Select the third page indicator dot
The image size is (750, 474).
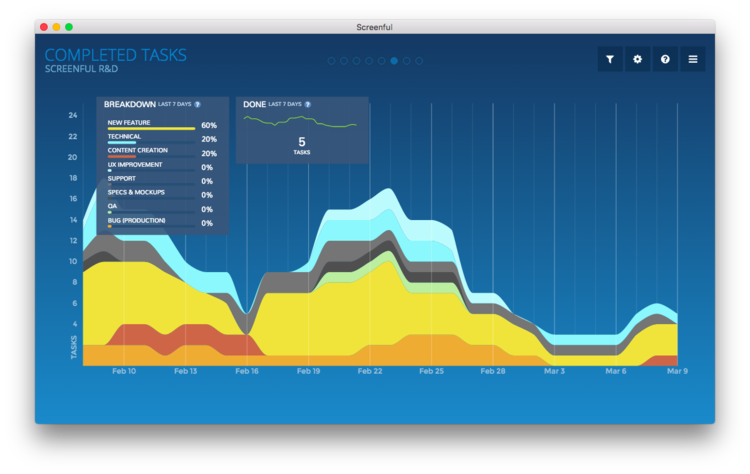pyautogui.click(x=356, y=61)
